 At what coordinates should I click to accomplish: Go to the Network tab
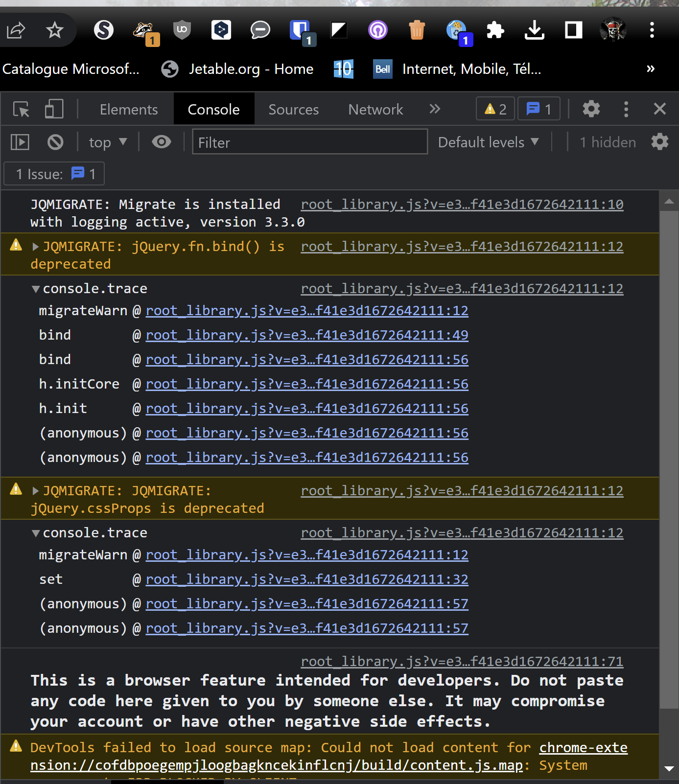click(376, 109)
